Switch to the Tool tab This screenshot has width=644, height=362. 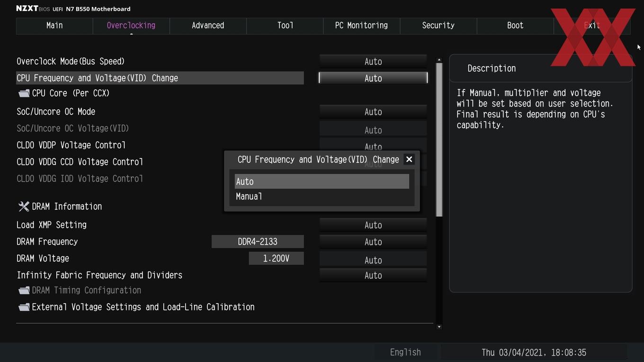click(x=285, y=26)
